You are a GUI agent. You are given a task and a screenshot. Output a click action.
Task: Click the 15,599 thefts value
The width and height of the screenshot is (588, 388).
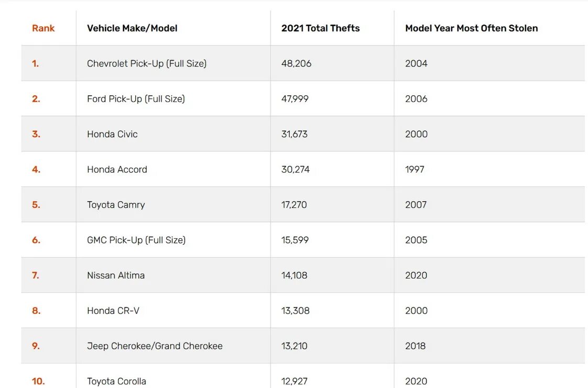(295, 240)
